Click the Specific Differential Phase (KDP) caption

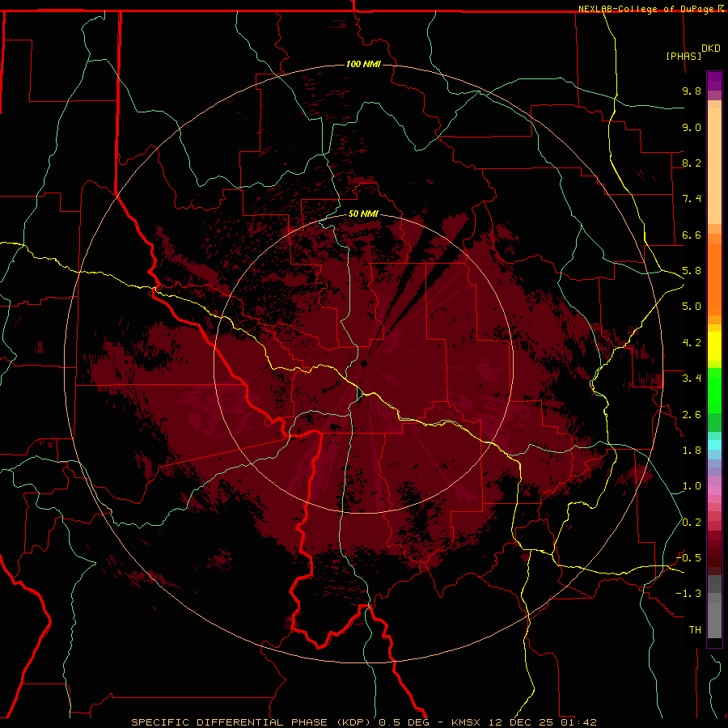(x=253, y=722)
